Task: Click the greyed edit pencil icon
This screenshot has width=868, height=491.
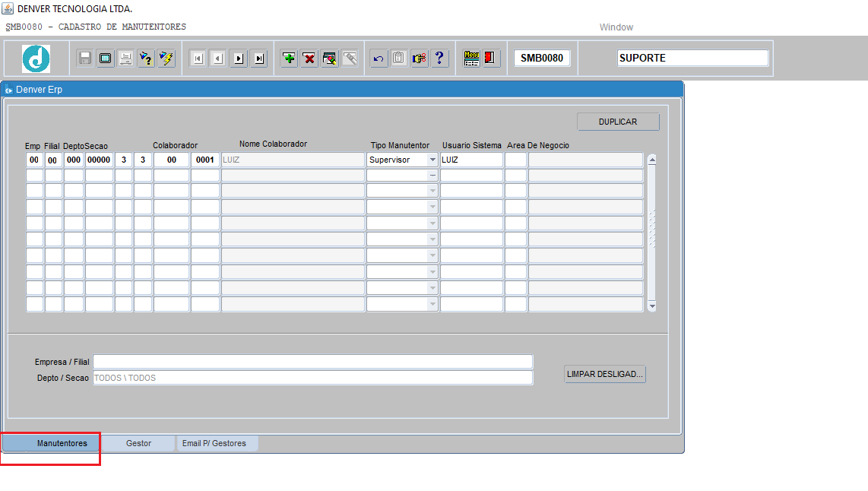Action: point(350,58)
